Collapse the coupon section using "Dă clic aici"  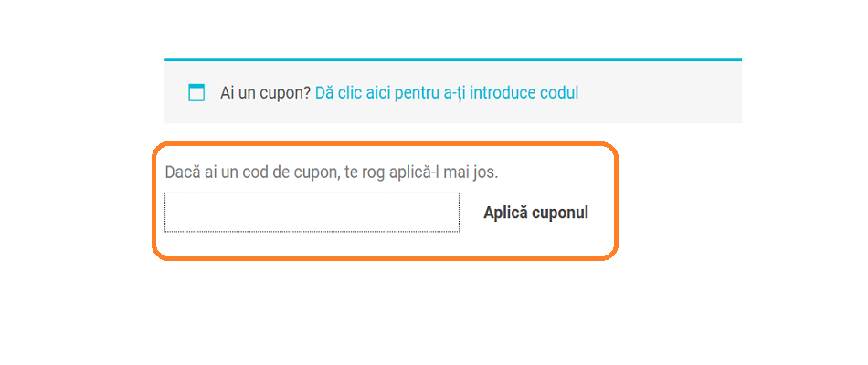(353, 92)
